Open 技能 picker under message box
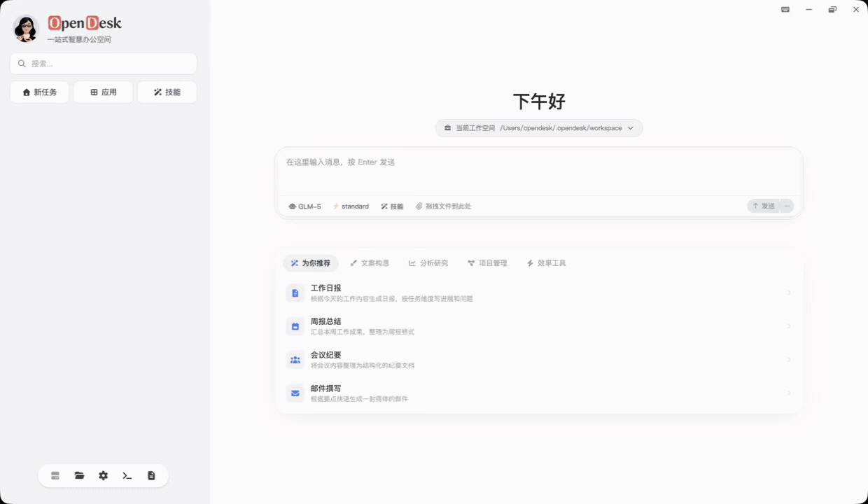The height and width of the screenshot is (504, 868). click(392, 206)
